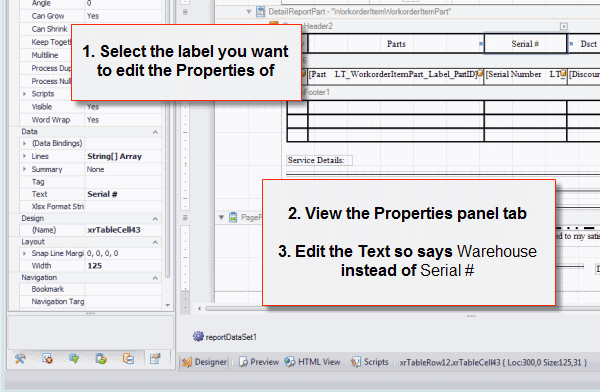
Task: Open the Group and Sort panel tab
Action: pos(74,359)
